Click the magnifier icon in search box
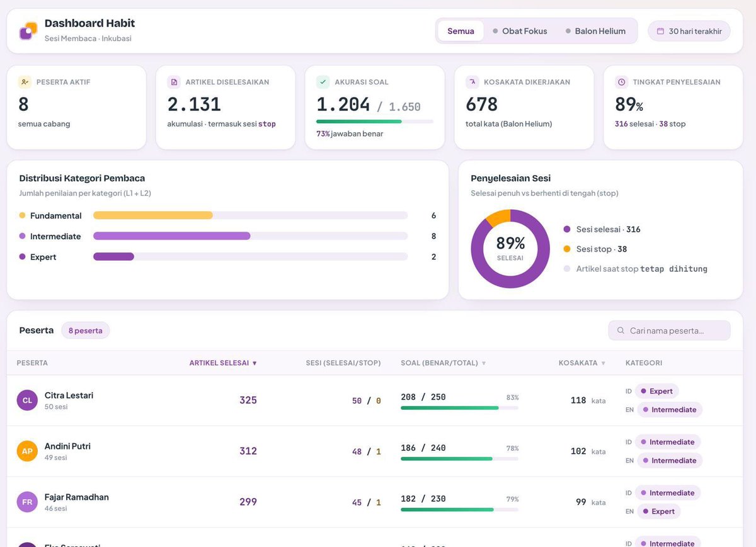Image resolution: width=756 pixels, height=547 pixels. click(621, 330)
